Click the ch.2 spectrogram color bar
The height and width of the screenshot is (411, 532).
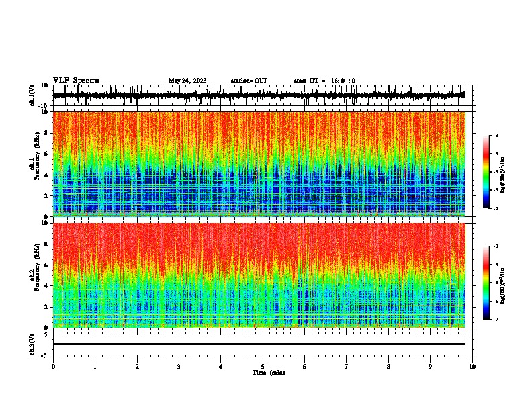point(486,283)
